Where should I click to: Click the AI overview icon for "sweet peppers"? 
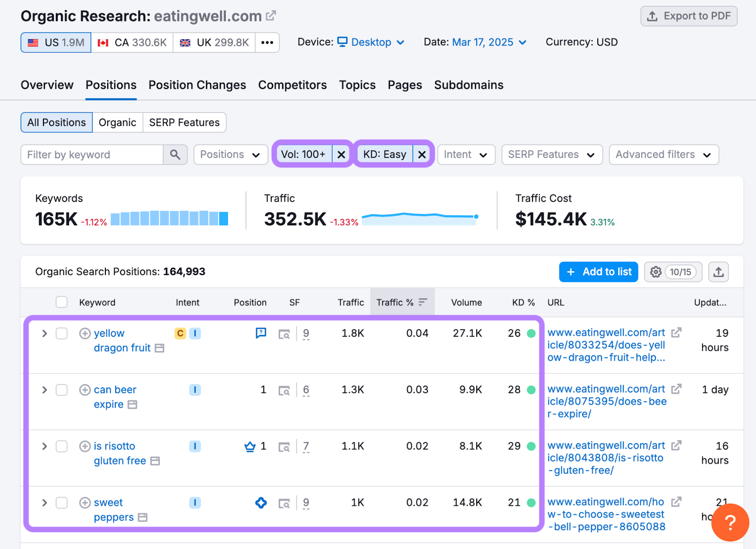coord(260,503)
